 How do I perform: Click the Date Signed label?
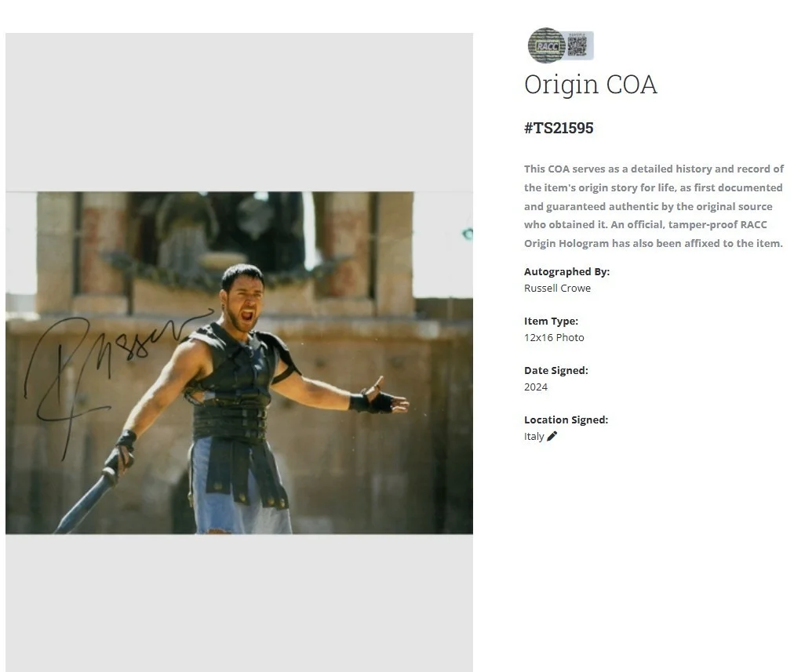556,370
